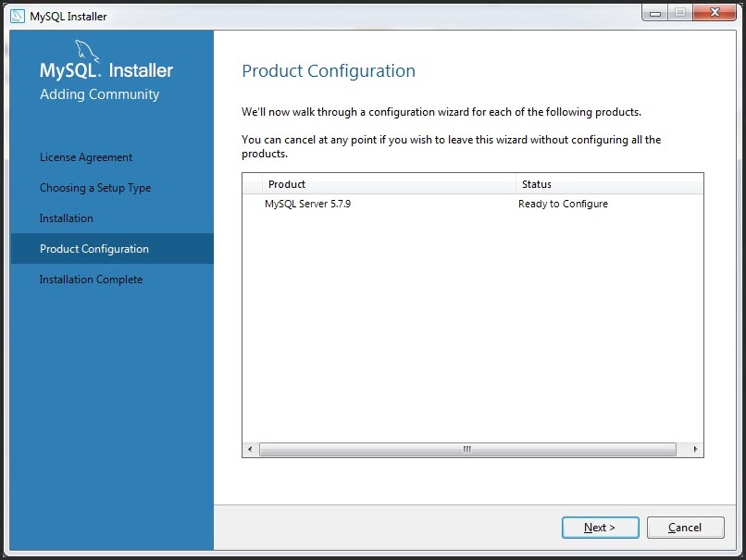This screenshot has width=746, height=560.
Task: Click the horizontal scrollbar thumb
Action: click(467, 449)
